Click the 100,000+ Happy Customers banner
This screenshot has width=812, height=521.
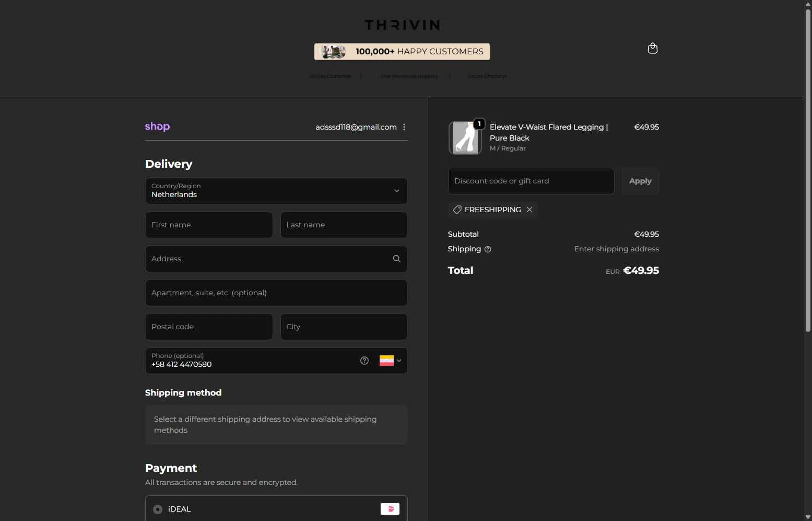tap(402, 51)
